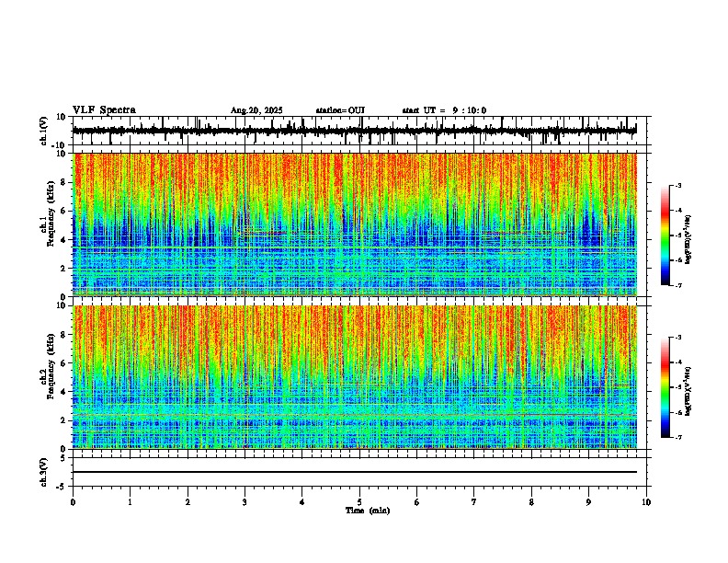Click the 'start UT = 9:10:0' label

pyautogui.click(x=444, y=110)
